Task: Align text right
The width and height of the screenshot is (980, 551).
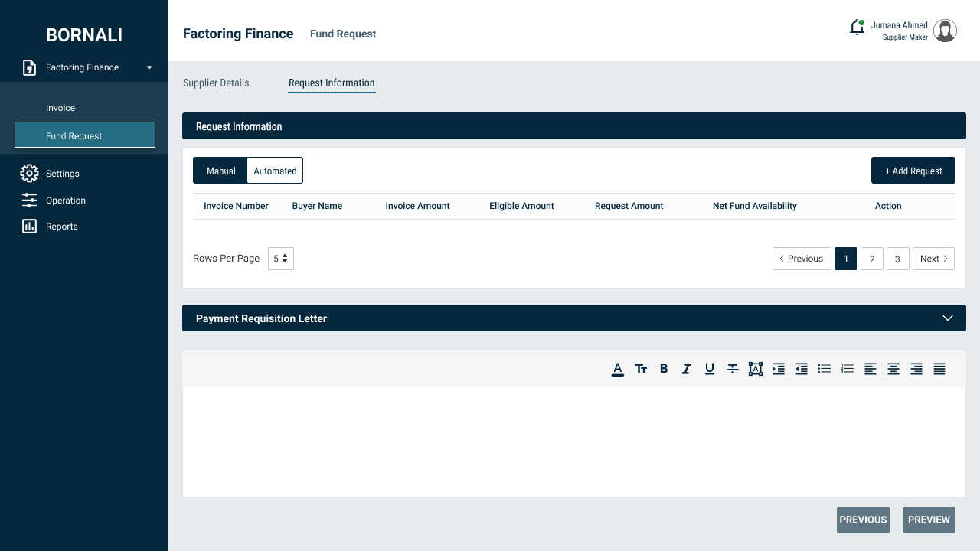Action: tap(916, 369)
